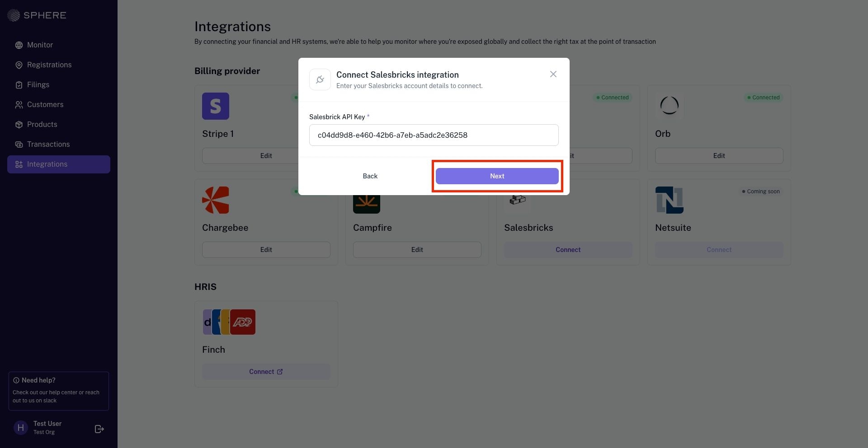Open the Products box icon
Image resolution: width=868 pixels, height=448 pixels.
(19, 125)
